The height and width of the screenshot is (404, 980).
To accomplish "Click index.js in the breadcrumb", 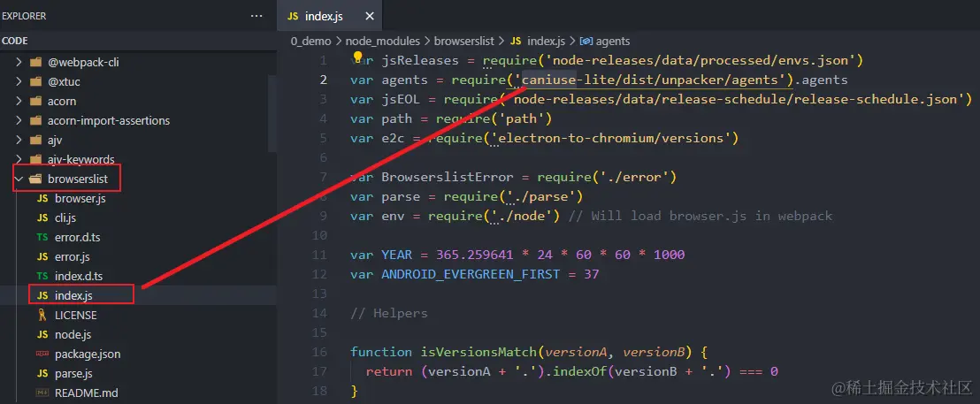I will pos(547,42).
